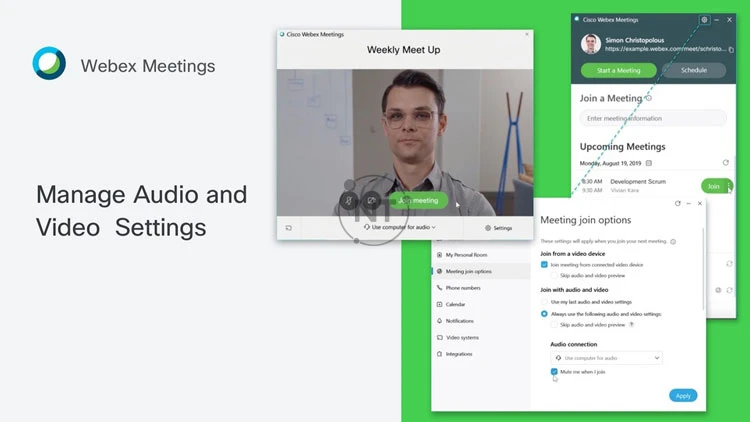
Task: Toggle the Mute me when I join checkbox
Action: coord(554,371)
